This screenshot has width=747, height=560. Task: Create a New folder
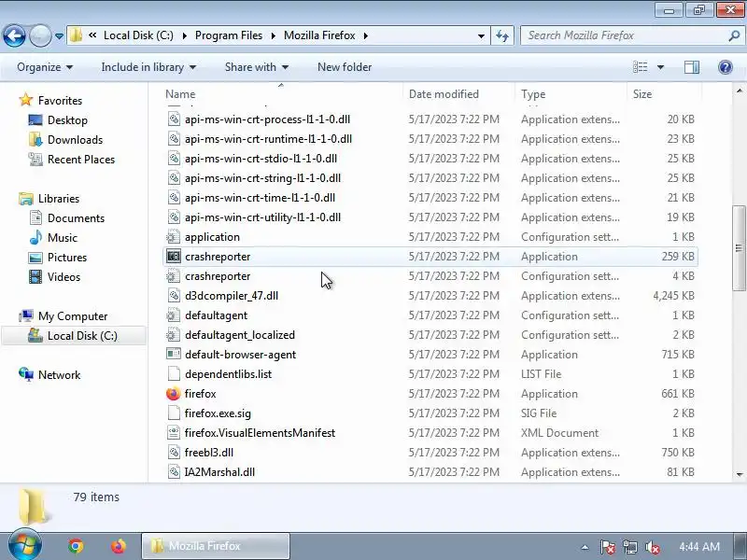(x=345, y=67)
